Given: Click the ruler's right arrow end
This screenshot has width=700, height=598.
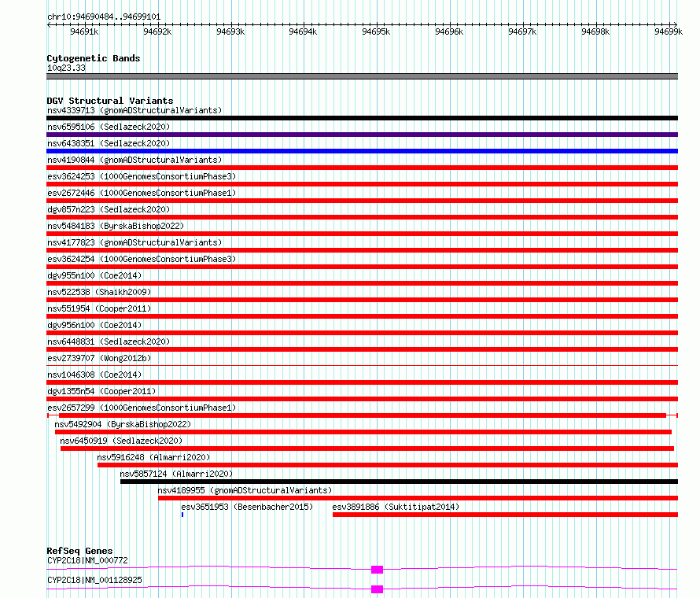Looking at the screenshot, I should pyautogui.click(x=675, y=25).
